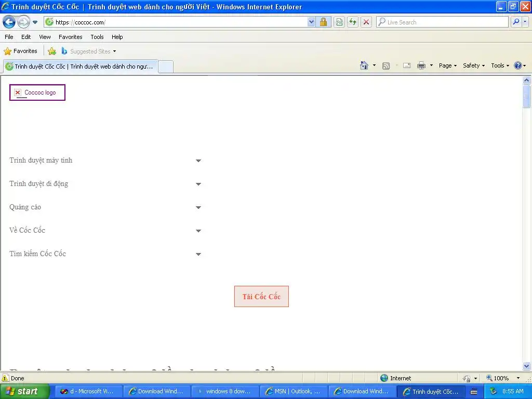This screenshot has width=532, height=399.
Task: Click the vertical scrollbar thumb
Action: (x=526, y=96)
